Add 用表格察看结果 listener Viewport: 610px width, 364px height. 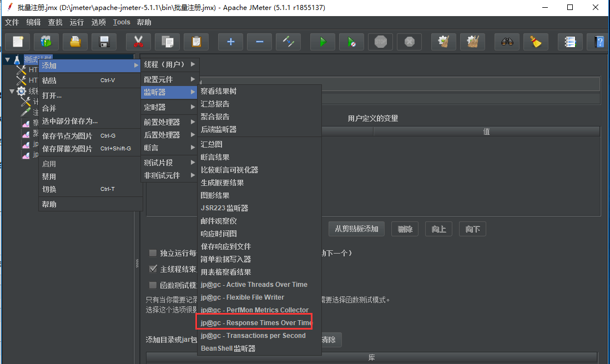[259, 272]
